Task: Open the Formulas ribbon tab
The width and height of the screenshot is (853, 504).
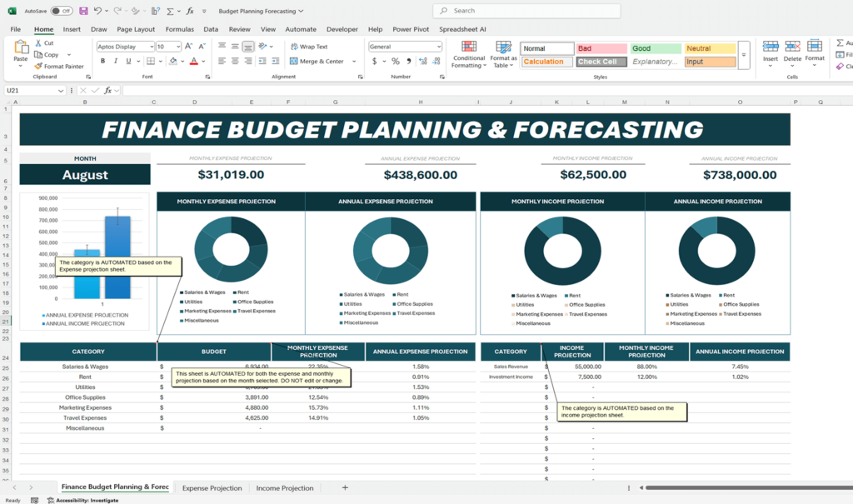Action: click(179, 29)
